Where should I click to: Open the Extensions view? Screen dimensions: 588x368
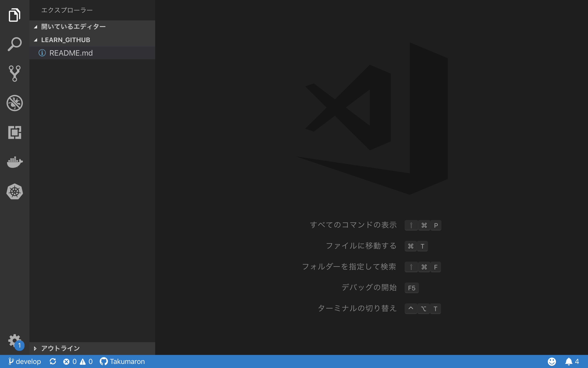pyautogui.click(x=14, y=132)
